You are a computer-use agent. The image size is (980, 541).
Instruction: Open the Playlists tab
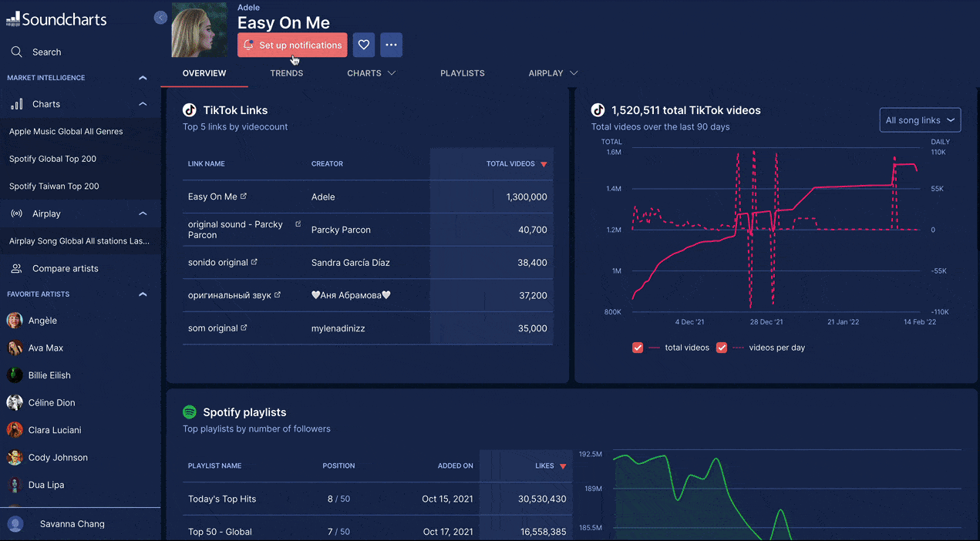462,73
